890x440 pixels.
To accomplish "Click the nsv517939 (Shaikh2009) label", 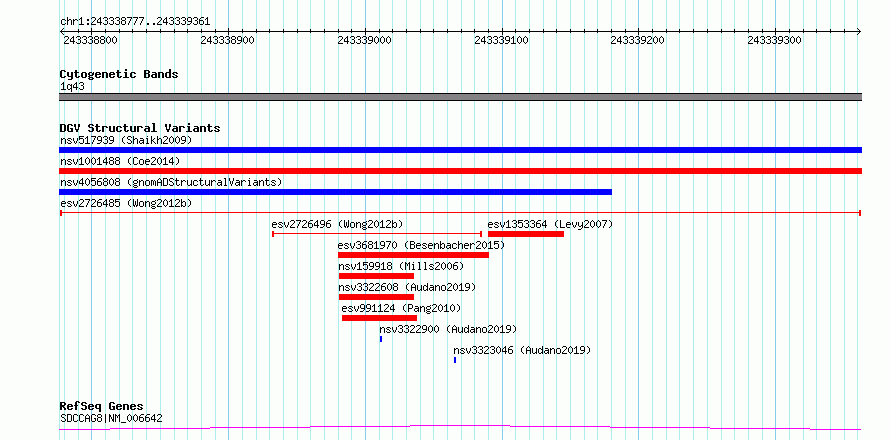I will pos(126,140).
